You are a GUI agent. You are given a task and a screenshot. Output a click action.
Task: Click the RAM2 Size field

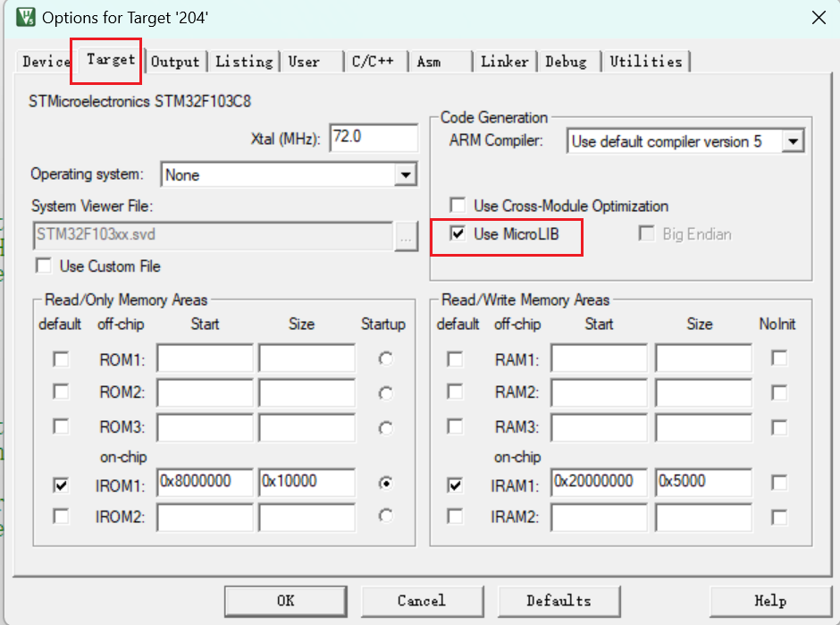[x=703, y=393]
